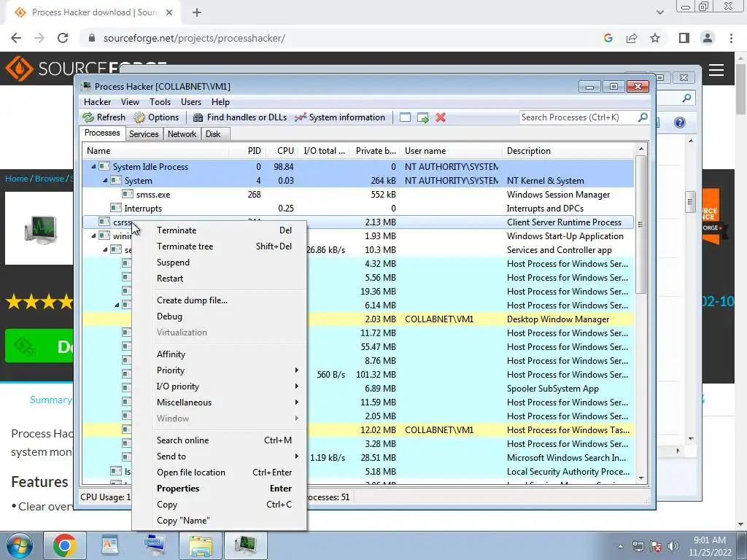Image resolution: width=747 pixels, height=560 pixels.
Task: Click the Google icon in address bar
Action: (608, 38)
